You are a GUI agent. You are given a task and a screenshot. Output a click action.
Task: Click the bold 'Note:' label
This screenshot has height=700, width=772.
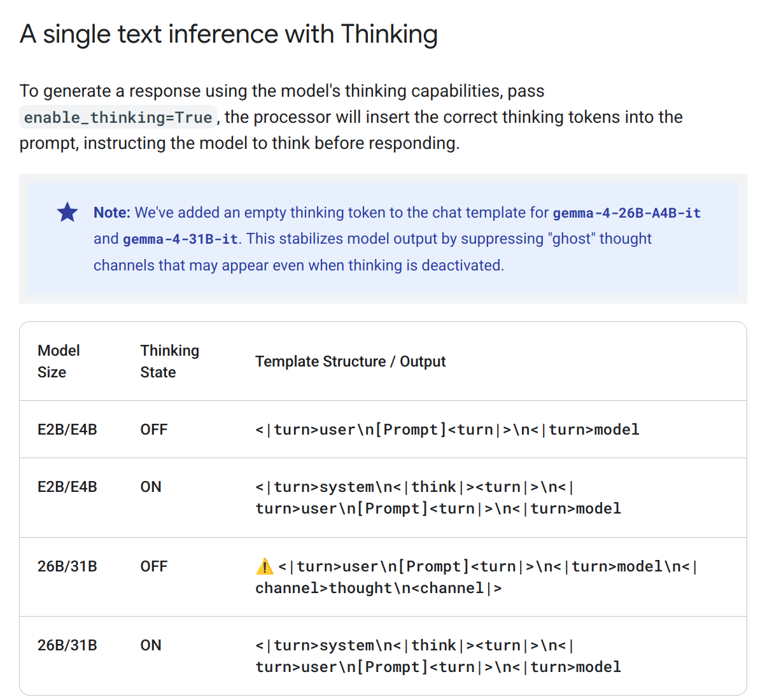pos(112,213)
